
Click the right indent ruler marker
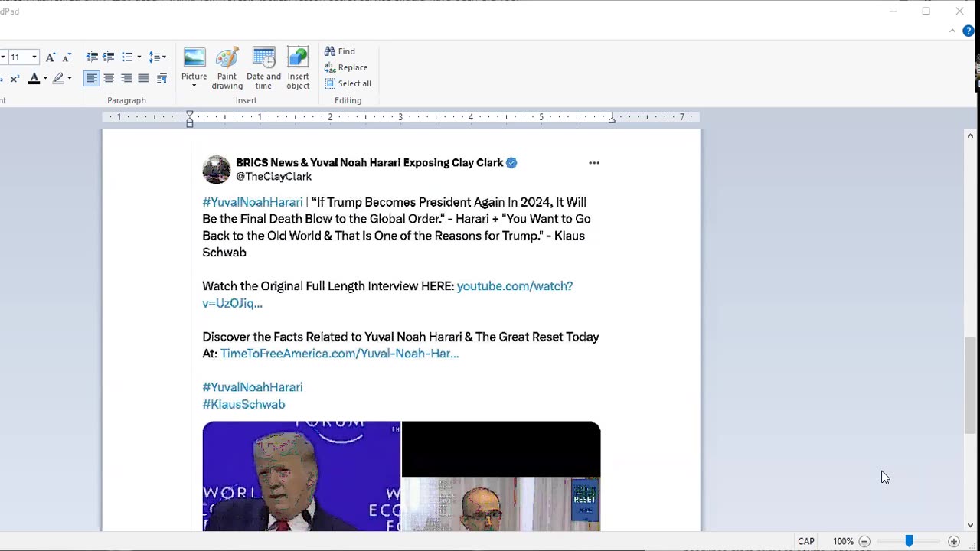(612, 120)
